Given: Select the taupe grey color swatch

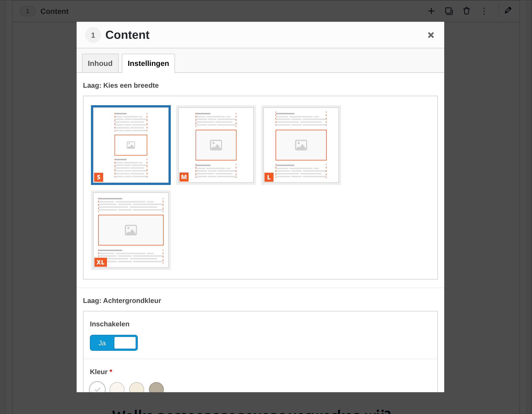Looking at the screenshot, I should pyautogui.click(x=156, y=387).
